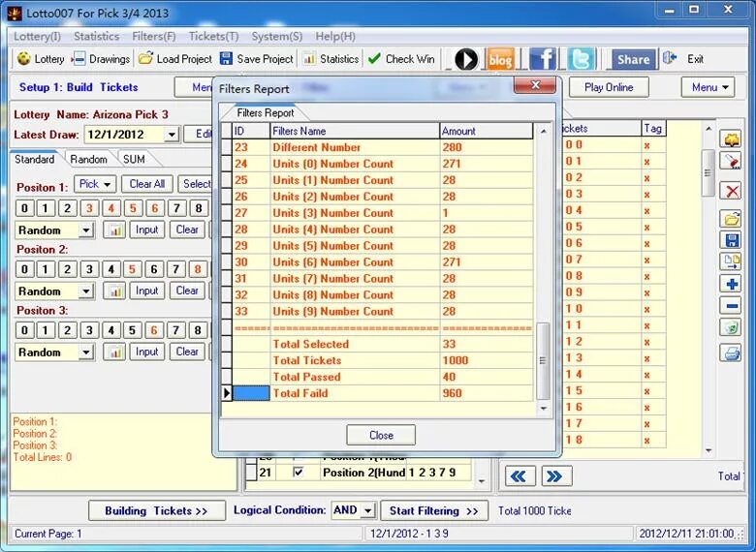Open the Tickets(T) menu
The width and height of the screenshot is (756, 552).
213,36
